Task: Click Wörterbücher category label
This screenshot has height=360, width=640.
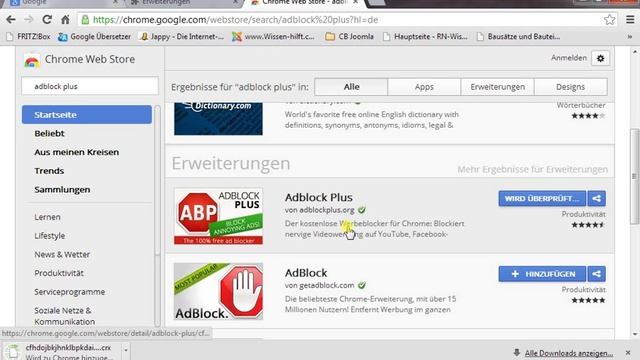Action: (x=581, y=105)
